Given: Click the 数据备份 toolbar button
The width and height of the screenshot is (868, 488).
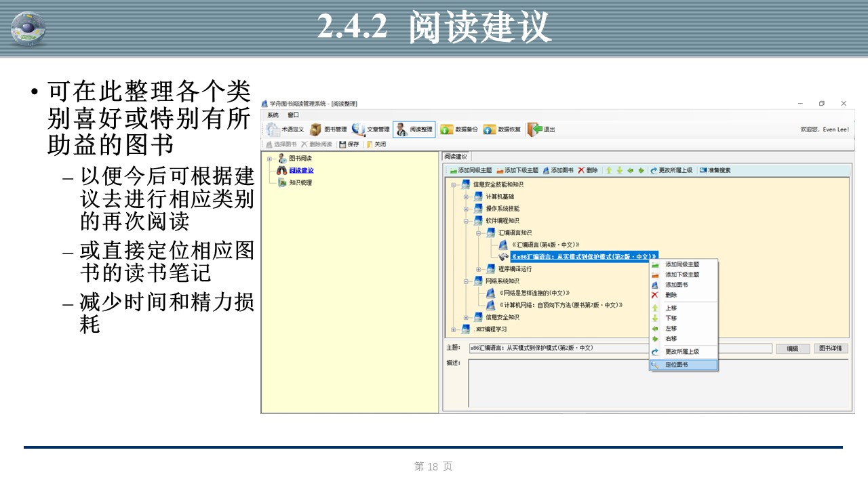Looking at the screenshot, I should [459, 129].
